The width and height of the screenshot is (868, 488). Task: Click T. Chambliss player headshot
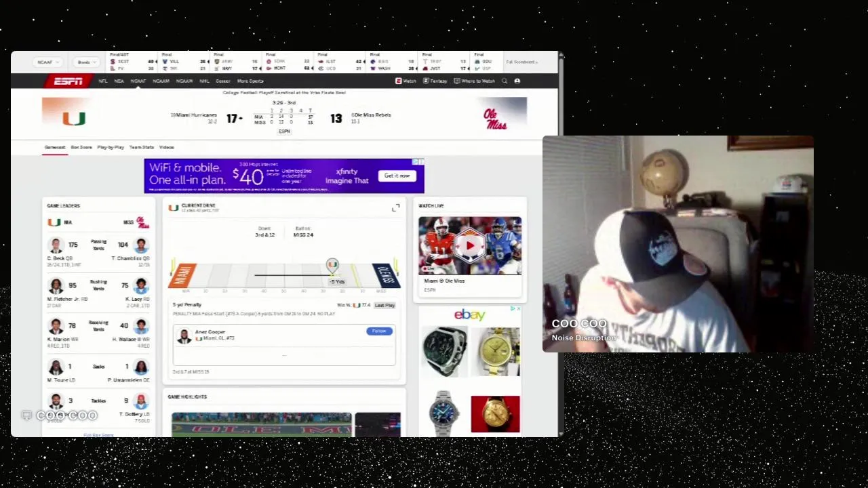click(141, 245)
